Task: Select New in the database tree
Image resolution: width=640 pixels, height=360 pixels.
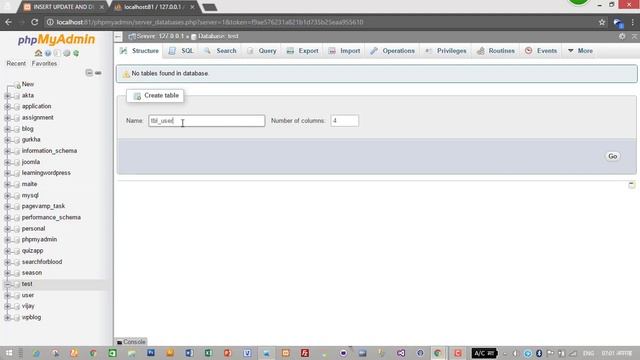Action: (x=28, y=84)
